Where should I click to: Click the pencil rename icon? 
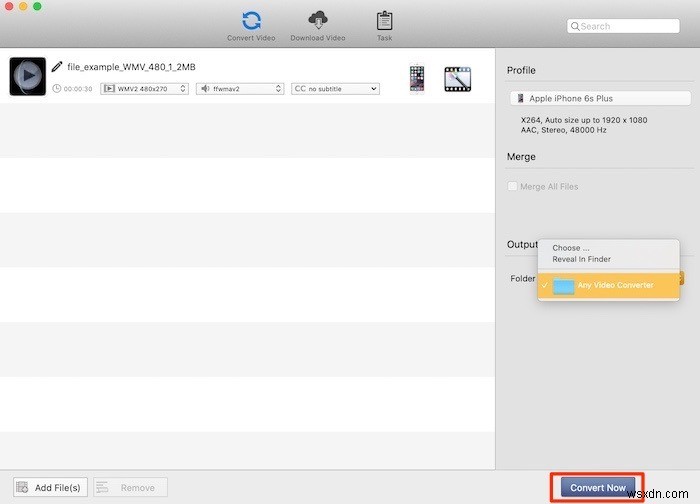pyautogui.click(x=57, y=67)
